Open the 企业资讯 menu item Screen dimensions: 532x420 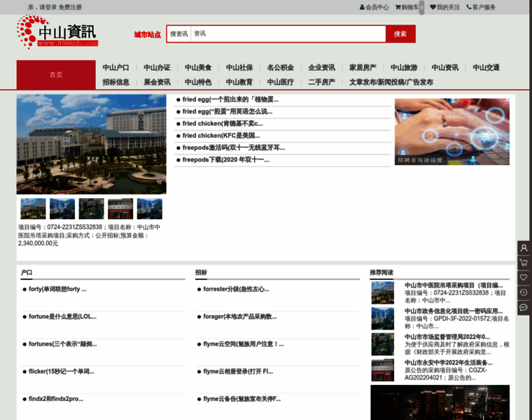321,67
